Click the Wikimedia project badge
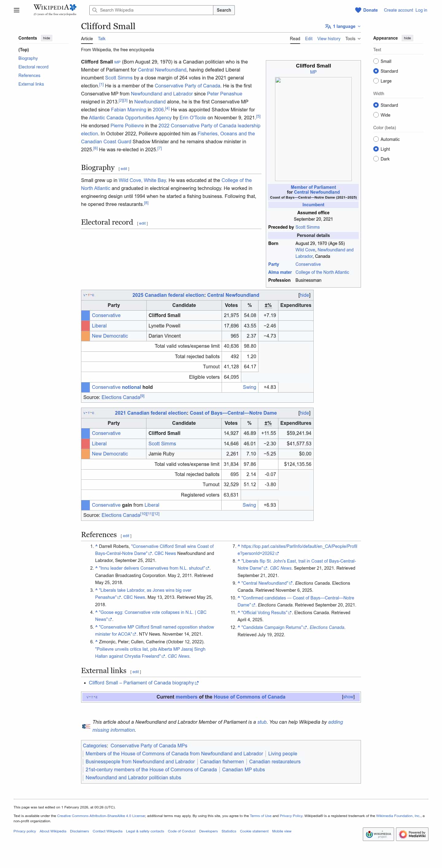 click(x=378, y=834)
